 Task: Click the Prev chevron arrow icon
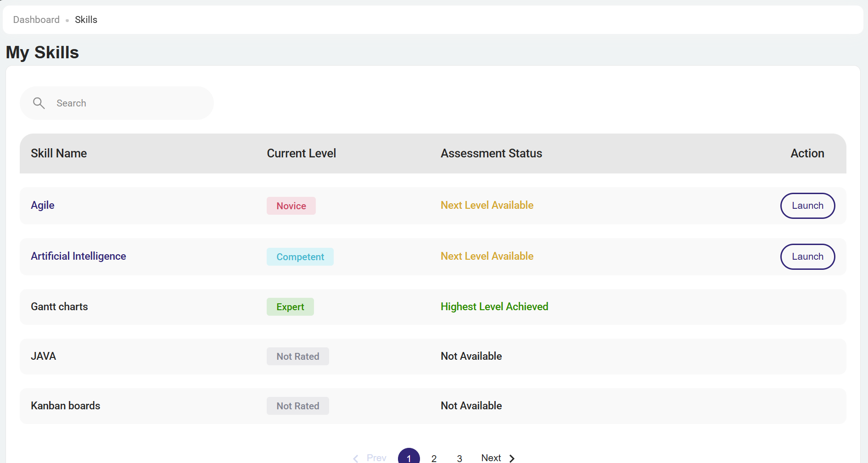coord(356,458)
